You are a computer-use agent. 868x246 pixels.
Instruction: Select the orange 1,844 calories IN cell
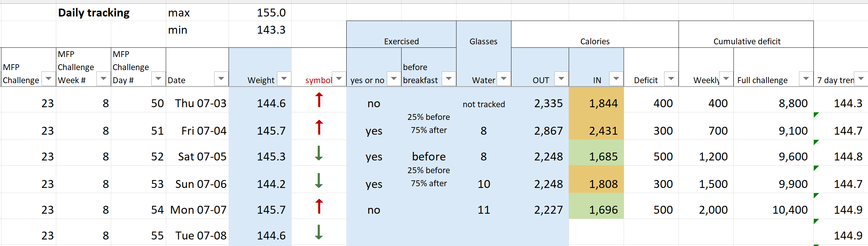pos(596,100)
